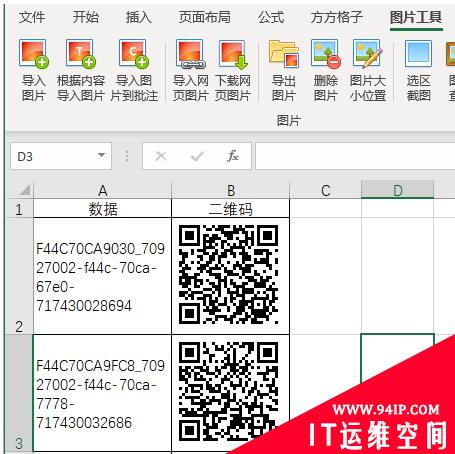Click the 二维码 header cell

[x=231, y=209]
